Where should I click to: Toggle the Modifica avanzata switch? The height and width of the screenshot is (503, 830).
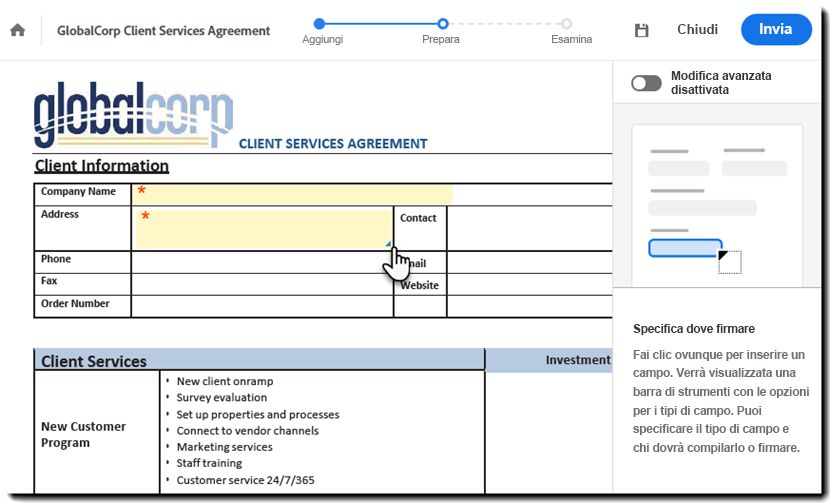(x=646, y=83)
